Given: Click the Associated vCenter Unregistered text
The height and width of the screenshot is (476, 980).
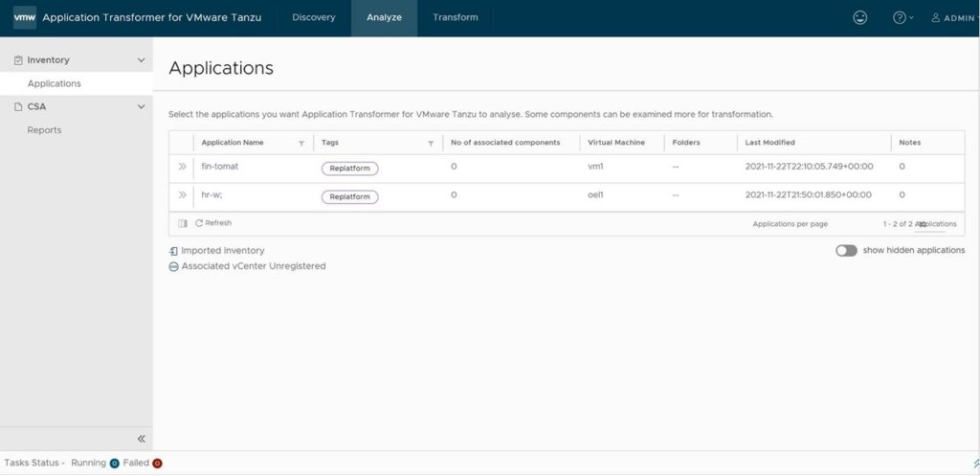Looking at the screenshot, I should (x=254, y=266).
